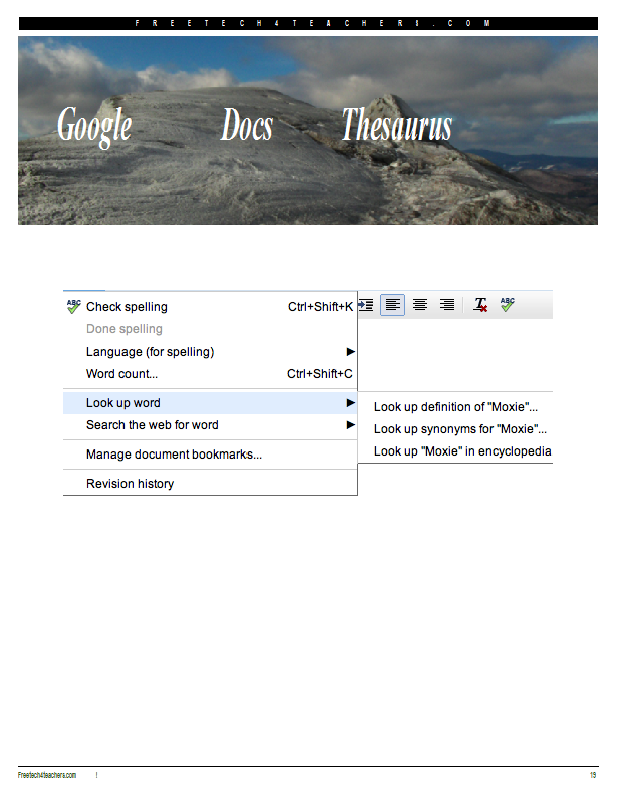Click the increase indent toolbar icon
The image size is (618, 800).
point(366,305)
